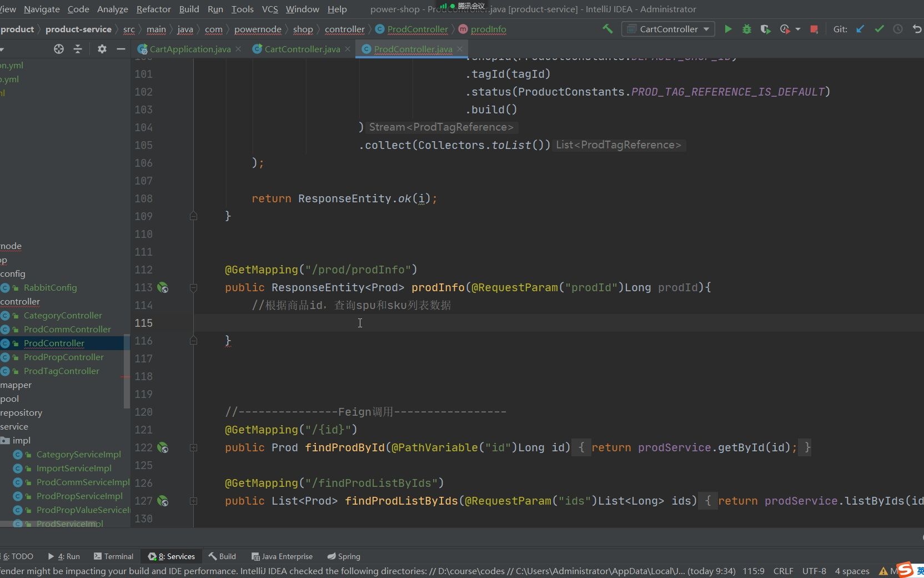Open the Spring tool window
The width and height of the screenshot is (924, 578).
pos(344,556)
